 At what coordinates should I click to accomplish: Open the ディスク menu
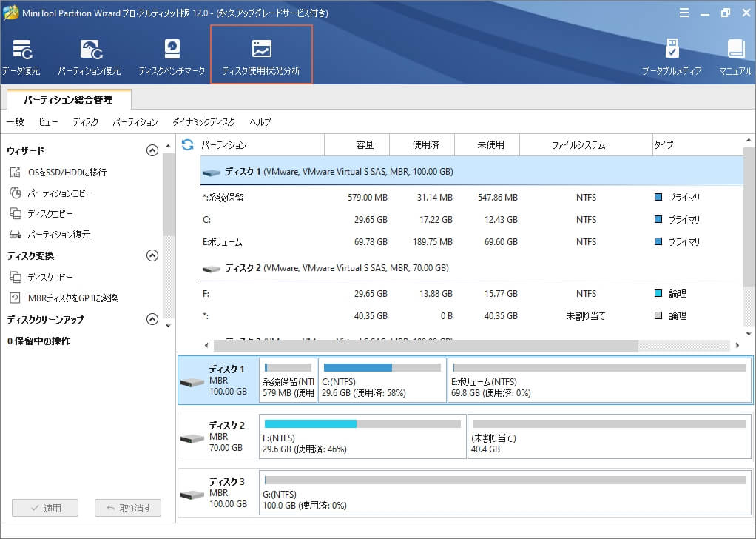pos(85,122)
